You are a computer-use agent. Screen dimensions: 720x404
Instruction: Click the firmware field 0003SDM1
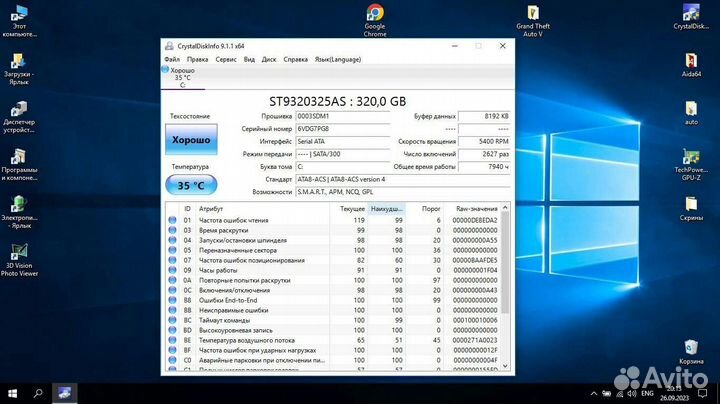[x=343, y=116]
